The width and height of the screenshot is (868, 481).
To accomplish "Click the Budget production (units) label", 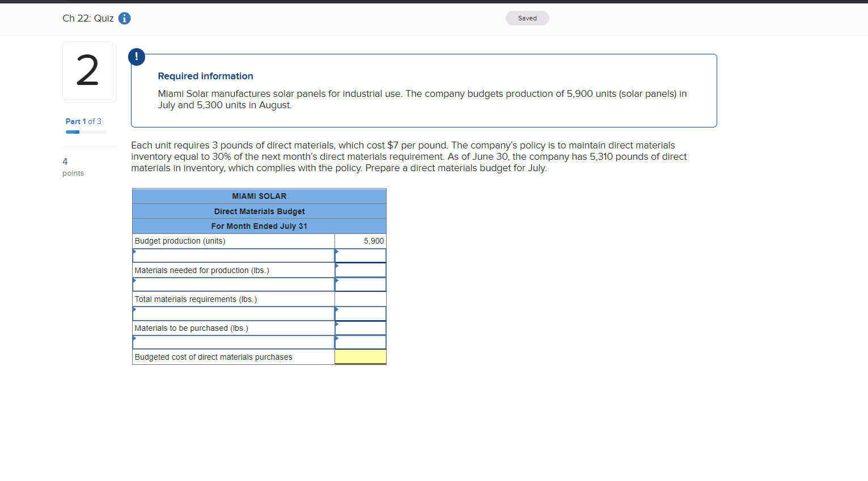I will click(x=180, y=241).
